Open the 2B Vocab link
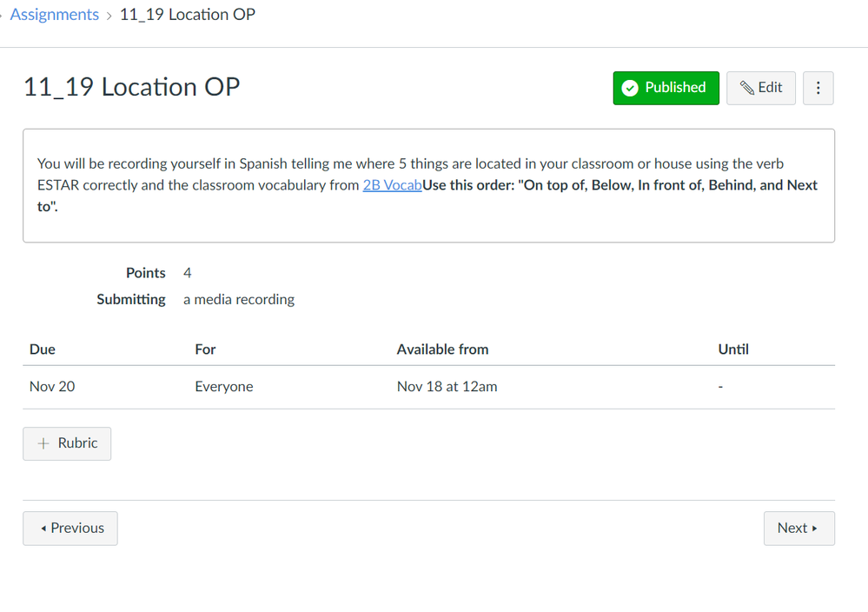This screenshot has height=612, width=868. (392, 185)
